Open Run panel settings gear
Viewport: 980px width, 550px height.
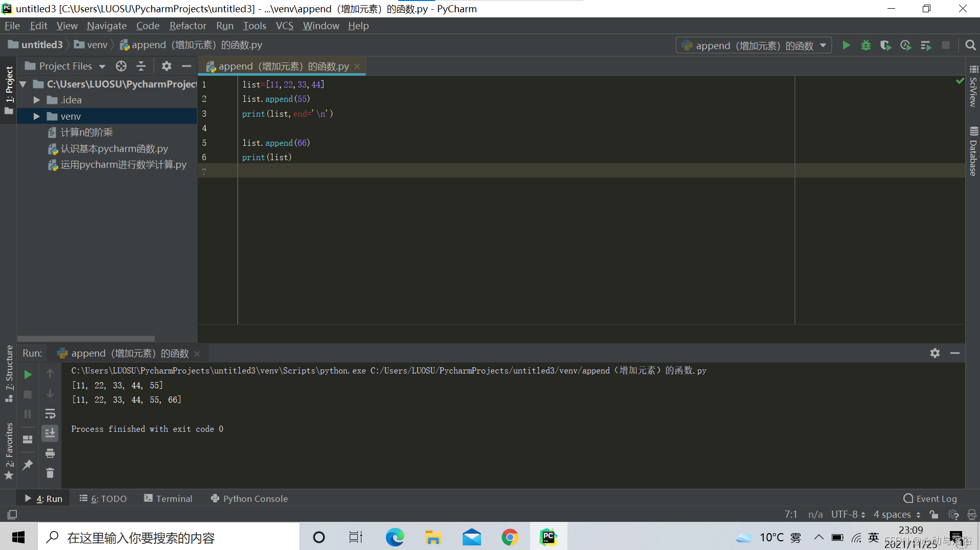(935, 353)
